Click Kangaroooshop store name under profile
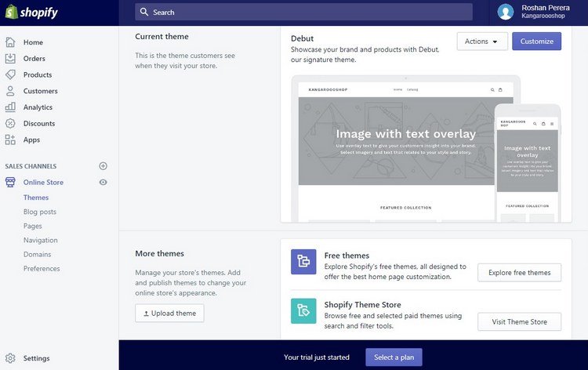This screenshot has width=588, height=370. point(543,16)
